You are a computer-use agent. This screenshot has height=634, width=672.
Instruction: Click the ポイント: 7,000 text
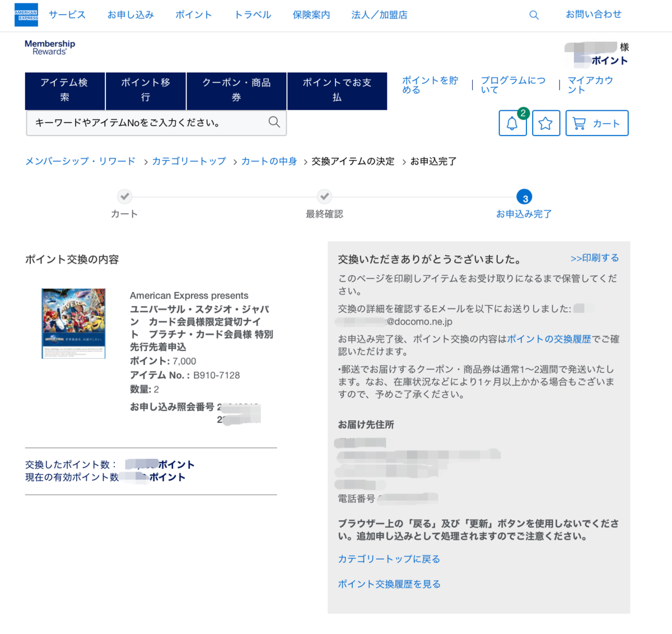163,361
